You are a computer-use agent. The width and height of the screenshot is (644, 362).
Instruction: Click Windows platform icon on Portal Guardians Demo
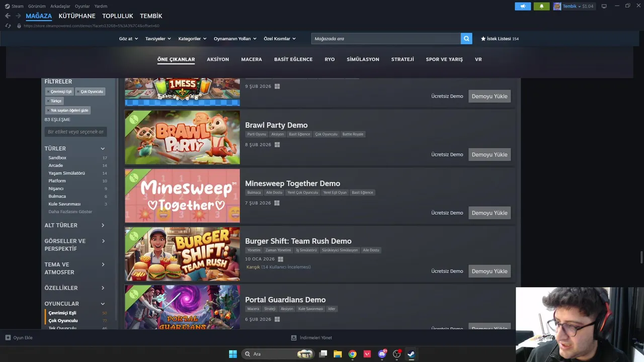(277, 319)
